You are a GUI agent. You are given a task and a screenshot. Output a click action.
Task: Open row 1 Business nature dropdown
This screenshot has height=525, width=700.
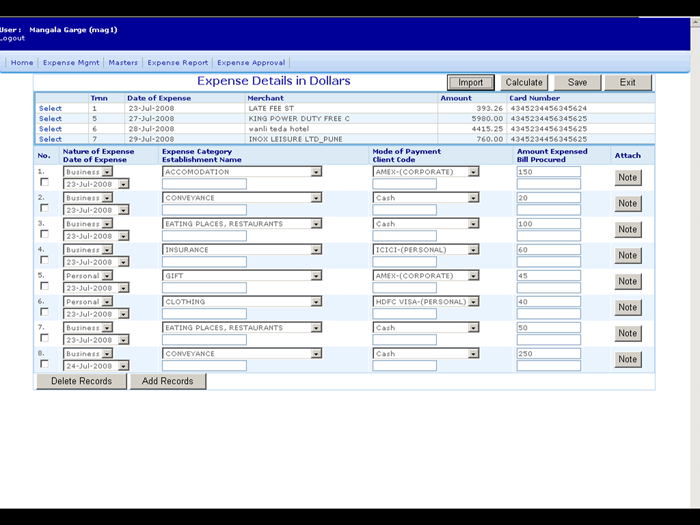[88, 172]
